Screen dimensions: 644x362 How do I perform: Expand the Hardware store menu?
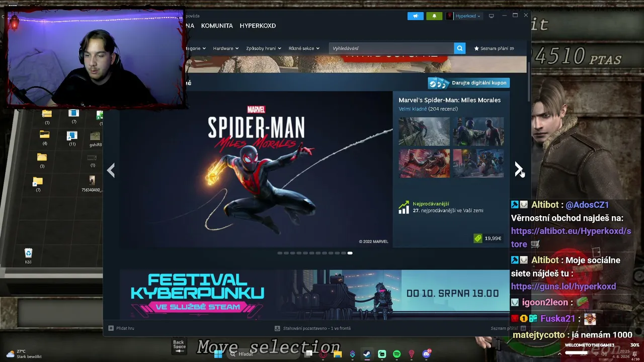click(225, 48)
